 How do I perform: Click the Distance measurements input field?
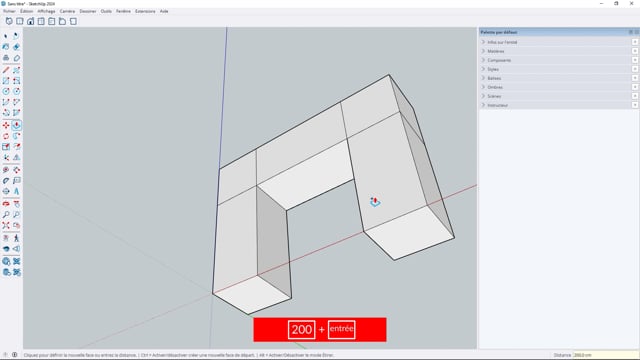tap(605, 355)
